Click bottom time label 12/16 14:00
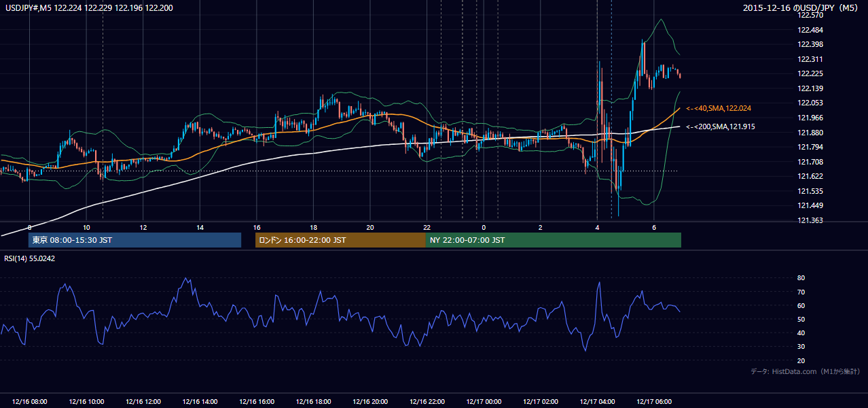 coord(199,402)
